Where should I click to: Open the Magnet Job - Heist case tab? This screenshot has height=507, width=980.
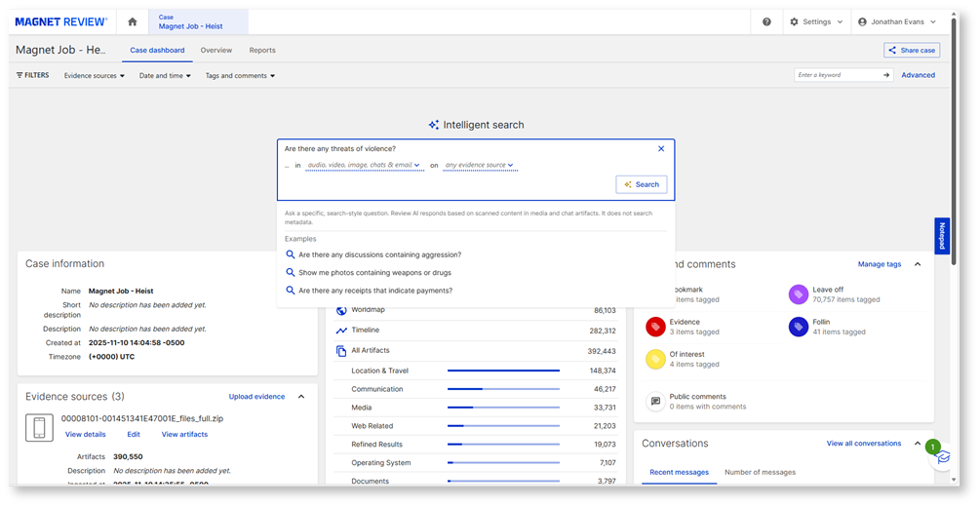198,21
